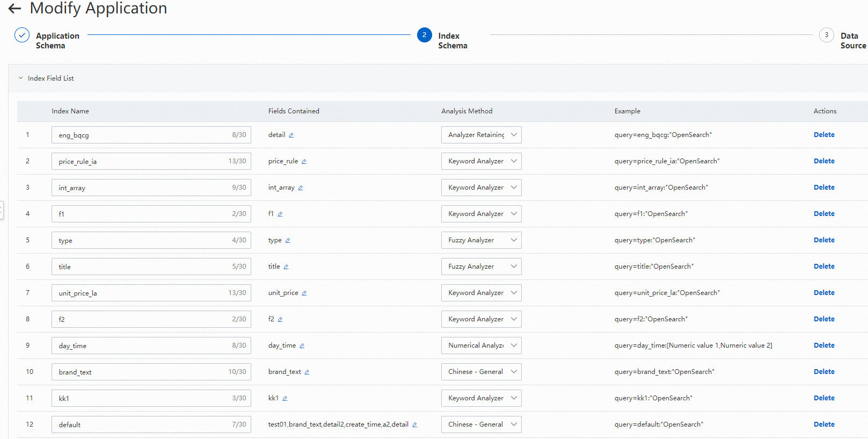Delete the eng_bqcg index
This screenshot has height=439, width=868.
[824, 135]
